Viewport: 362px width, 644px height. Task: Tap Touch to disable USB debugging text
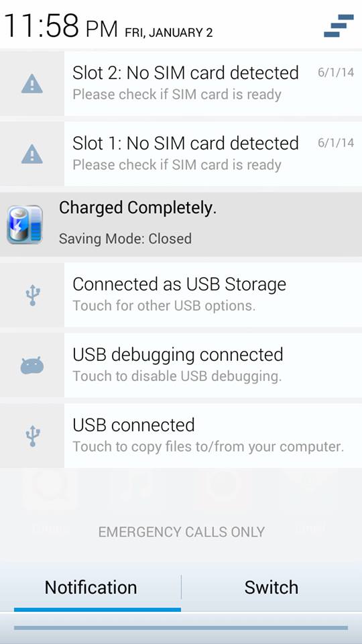pyautogui.click(x=177, y=376)
